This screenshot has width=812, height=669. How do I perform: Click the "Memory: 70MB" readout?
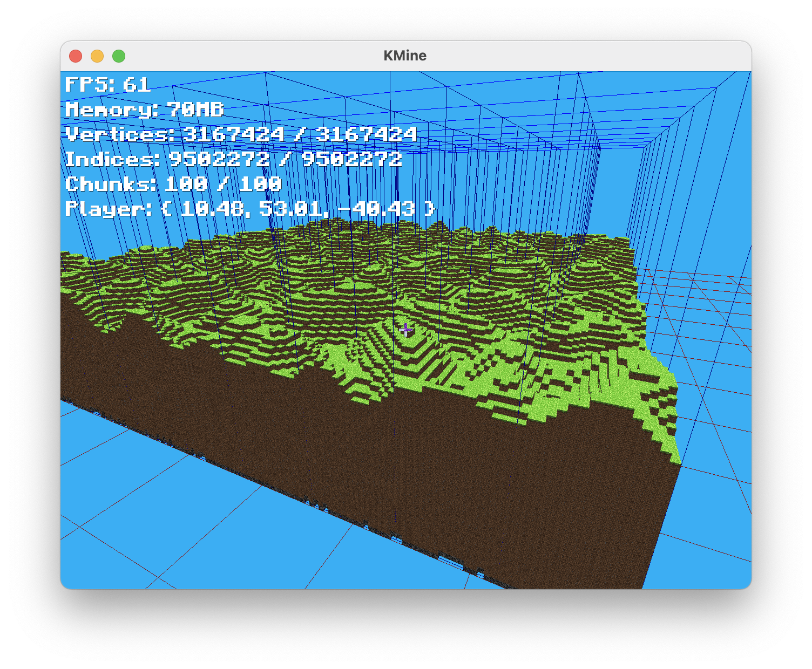[144, 110]
